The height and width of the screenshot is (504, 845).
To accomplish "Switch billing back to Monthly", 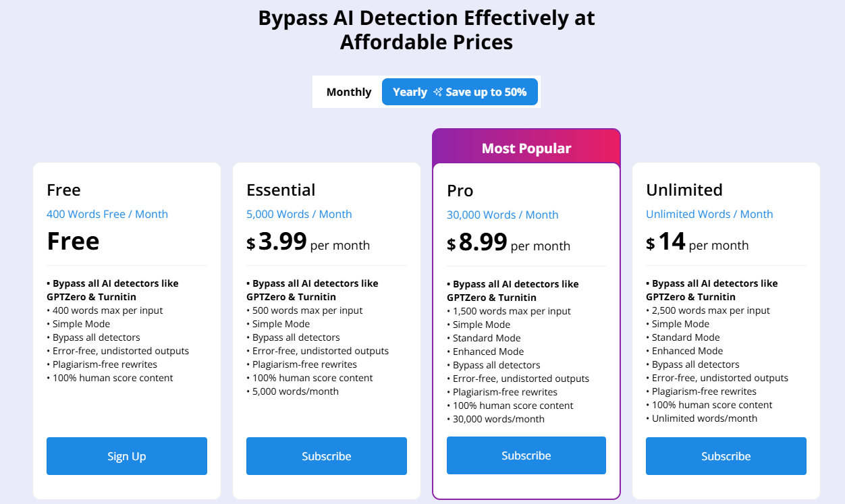I will (x=348, y=91).
